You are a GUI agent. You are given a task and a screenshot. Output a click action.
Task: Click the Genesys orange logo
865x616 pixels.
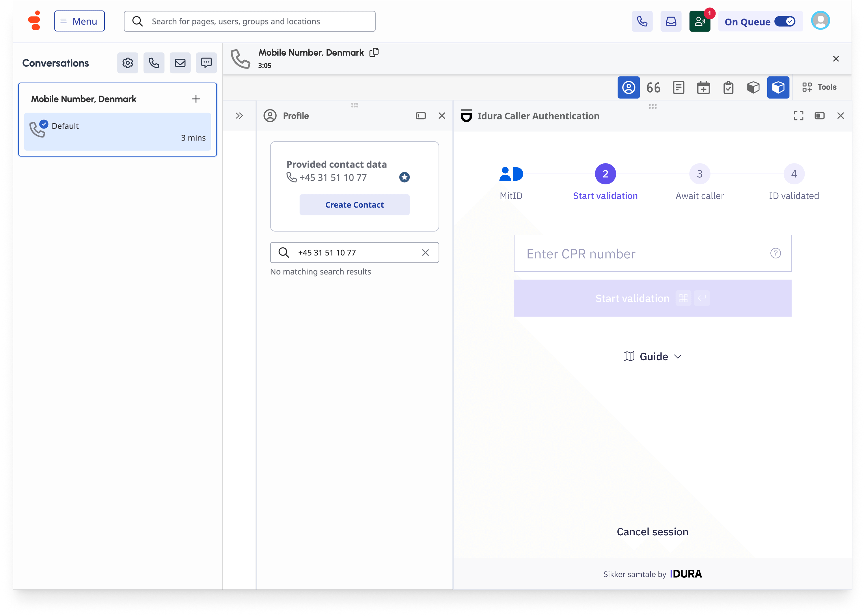(35, 21)
